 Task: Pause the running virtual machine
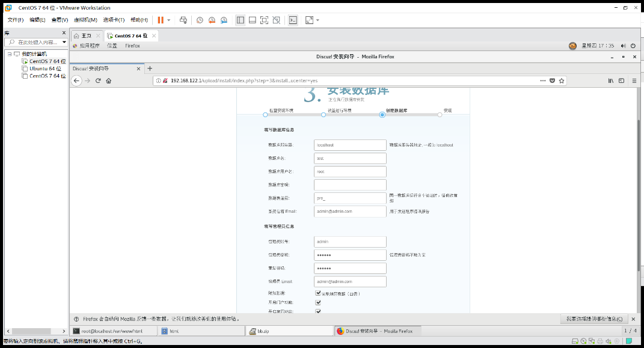click(x=161, y=20)
